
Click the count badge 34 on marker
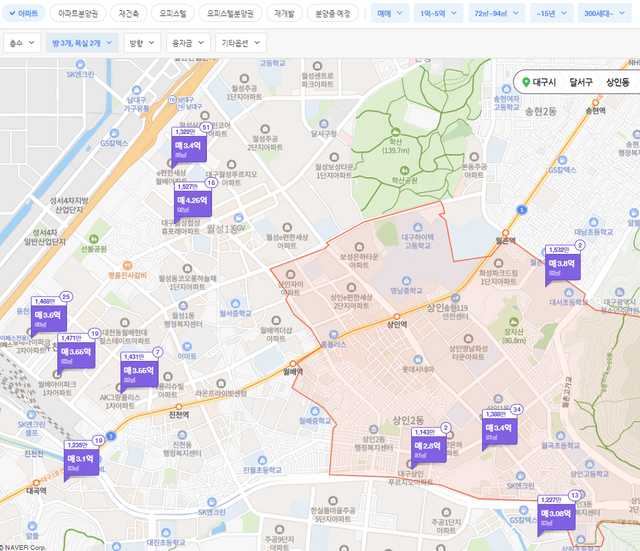[517, 409]
